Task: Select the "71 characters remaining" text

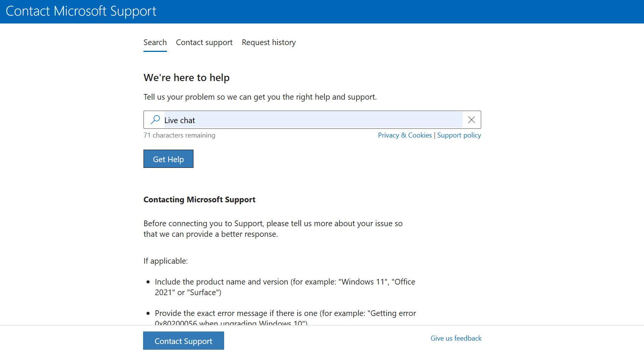Action: point(179,135)
